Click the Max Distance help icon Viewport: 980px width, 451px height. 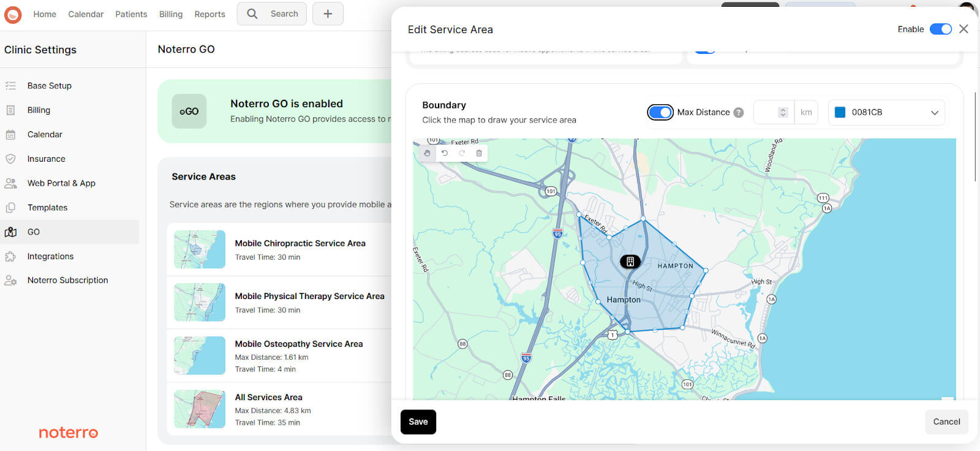[739, 113]
